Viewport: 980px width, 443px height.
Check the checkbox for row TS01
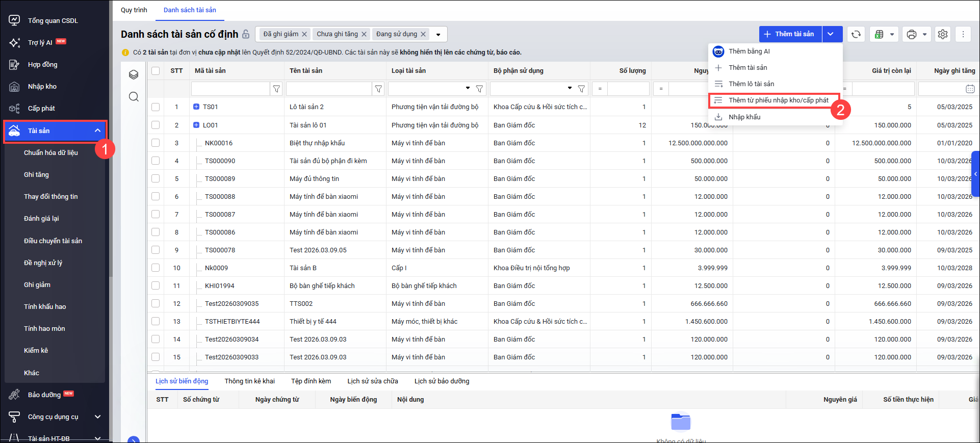pos(156,107)
